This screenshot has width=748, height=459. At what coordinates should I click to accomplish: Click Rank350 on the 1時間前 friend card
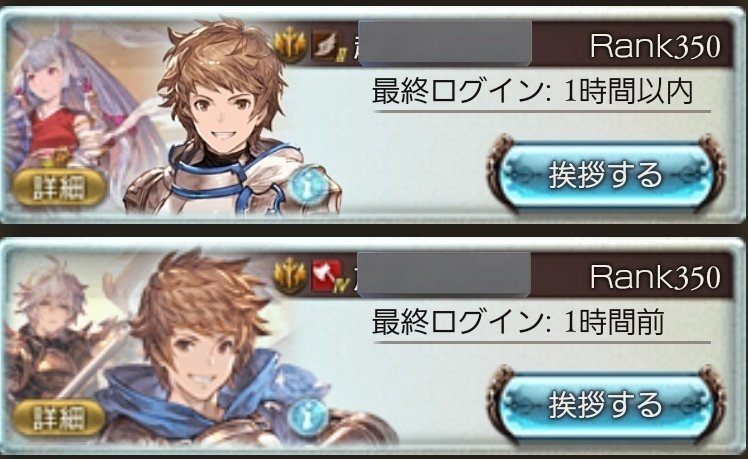click(655, 277)
